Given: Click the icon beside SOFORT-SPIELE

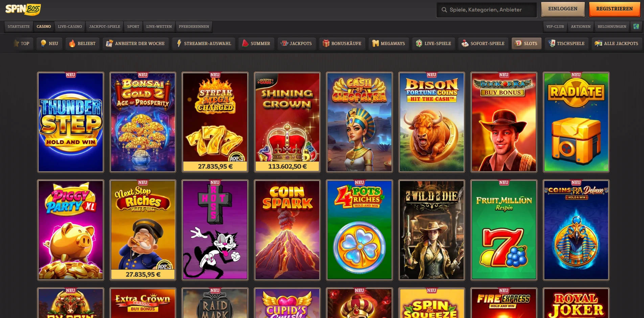Looking at the screenshot, I should (x=465, y=43).
